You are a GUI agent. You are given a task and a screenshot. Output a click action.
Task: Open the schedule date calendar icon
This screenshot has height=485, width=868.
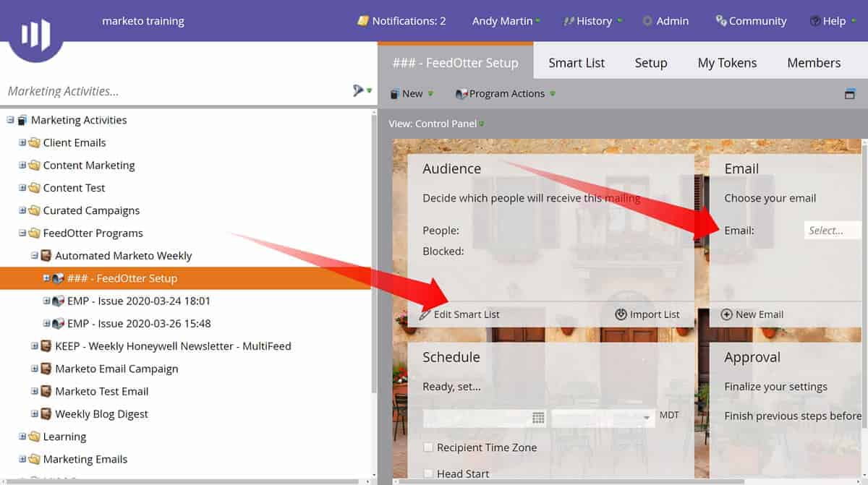[537, 418]
